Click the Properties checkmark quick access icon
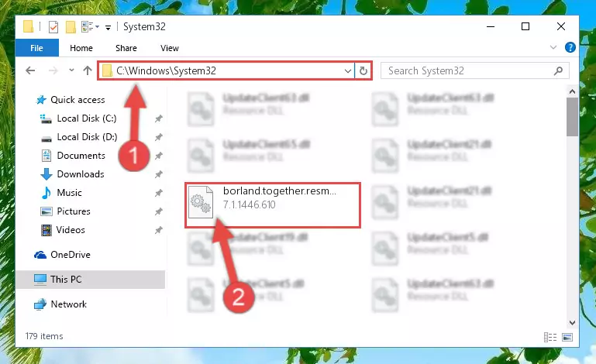Viewport: 596px width, 364px height. [x=53, y=27]
